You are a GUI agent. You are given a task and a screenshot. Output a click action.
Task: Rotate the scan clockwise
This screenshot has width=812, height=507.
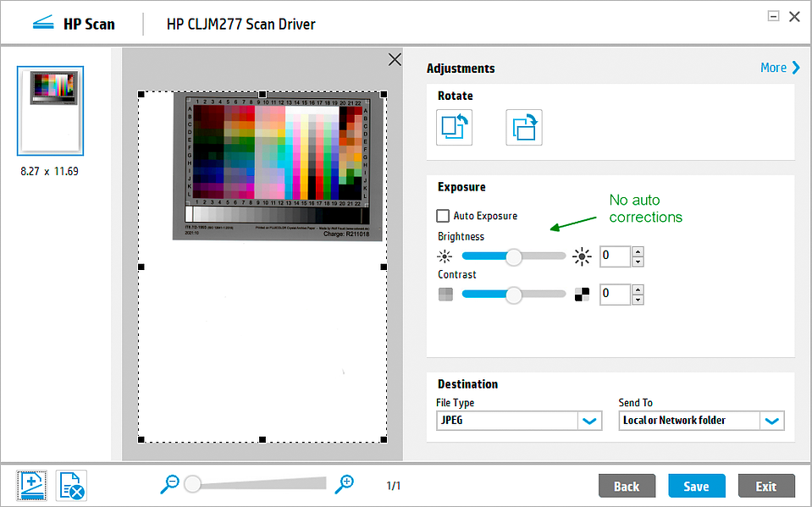524,128
